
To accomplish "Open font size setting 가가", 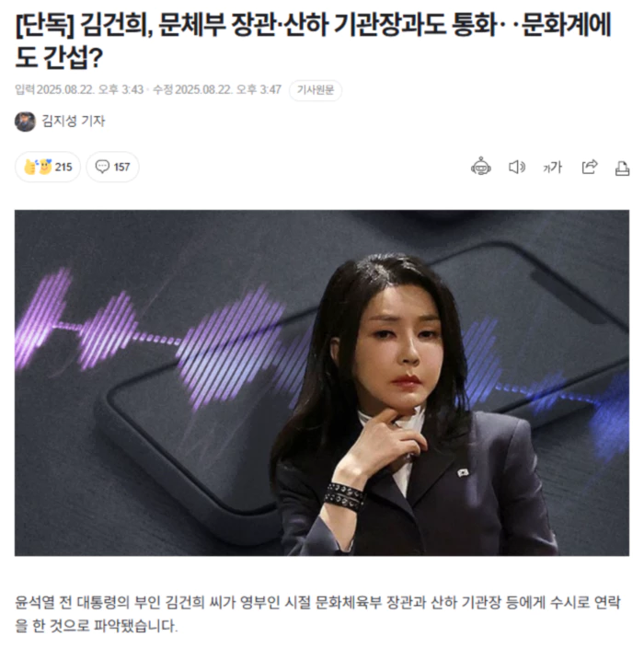I will click(552, 168).
